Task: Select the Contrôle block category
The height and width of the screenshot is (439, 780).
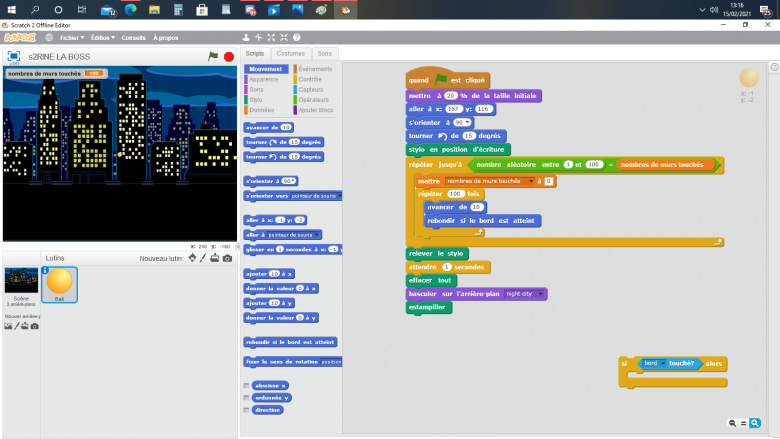Action: pyautogui.click(x=310, y=79)
